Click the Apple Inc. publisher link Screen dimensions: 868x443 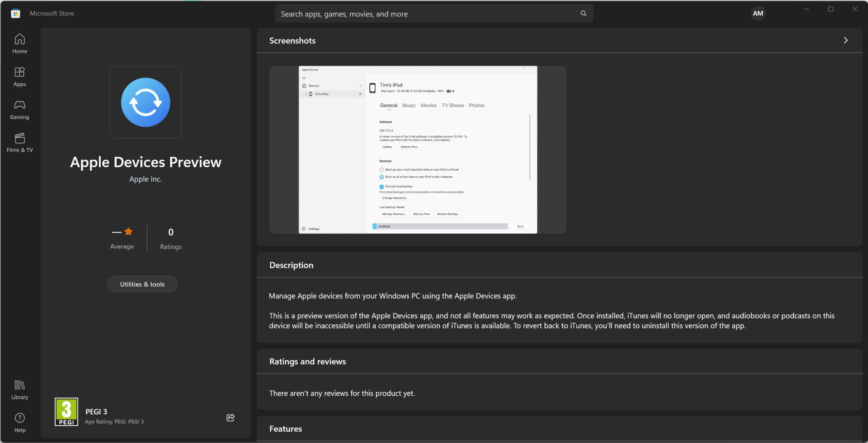tap(145, 179)
